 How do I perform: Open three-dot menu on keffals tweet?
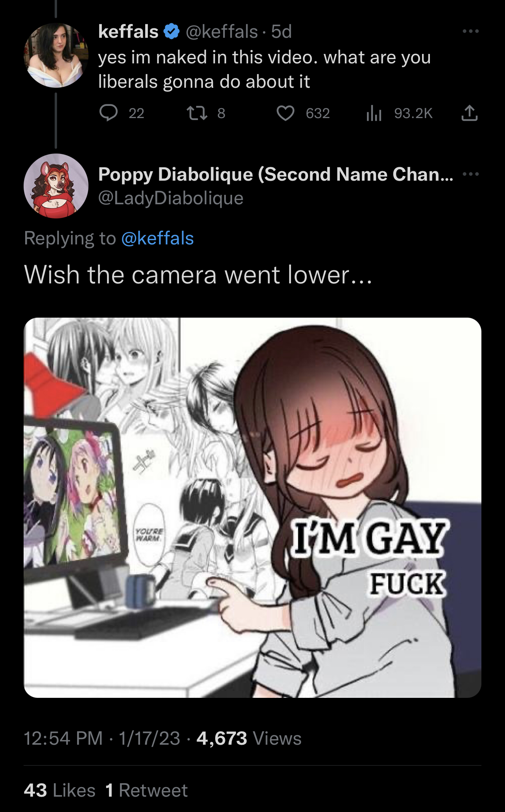point(471,31)
